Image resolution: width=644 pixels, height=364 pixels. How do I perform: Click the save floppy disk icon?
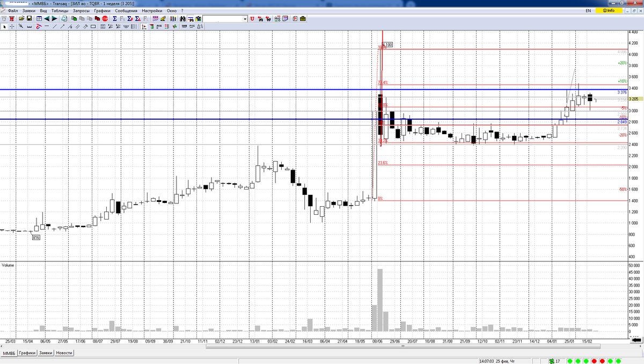coord(29,19)
